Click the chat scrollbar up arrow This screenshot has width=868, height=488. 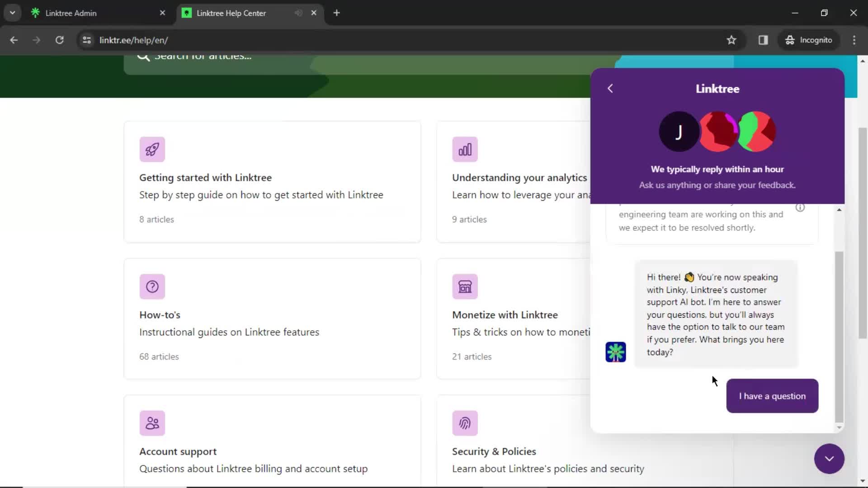[x=839, y=210]
